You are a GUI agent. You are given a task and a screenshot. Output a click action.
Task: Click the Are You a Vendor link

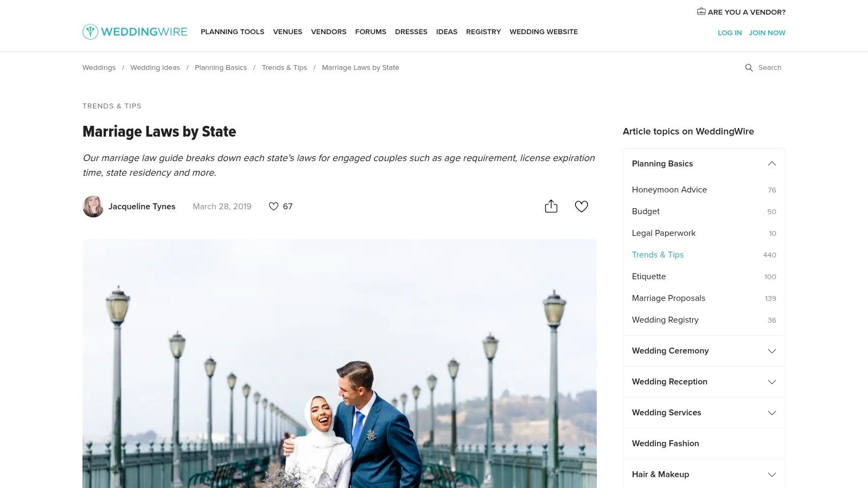coord(746,12)
